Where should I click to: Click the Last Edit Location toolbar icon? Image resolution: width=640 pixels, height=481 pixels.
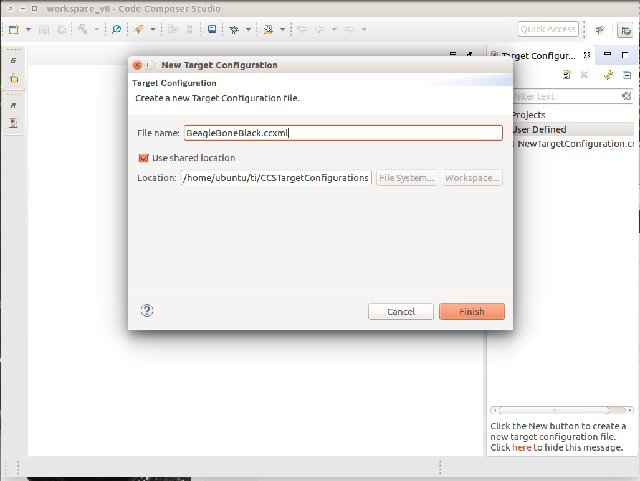[x=302, y=29]
